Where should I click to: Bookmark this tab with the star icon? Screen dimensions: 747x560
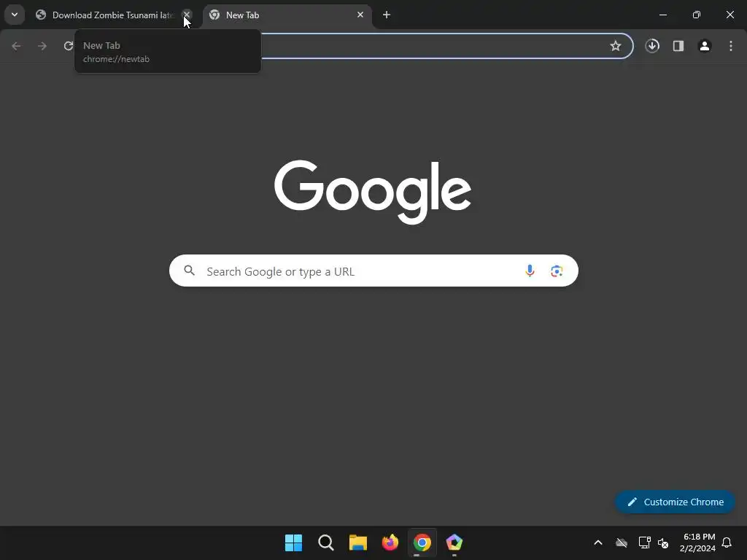[x=616, y=46]
